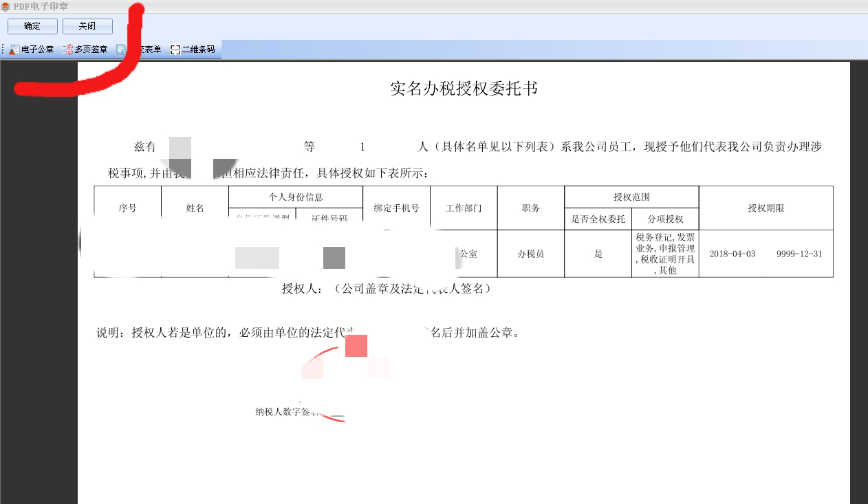868x504 pixels.
Task: Select the 电子公章 electronic seal tool
Action: 31,50
